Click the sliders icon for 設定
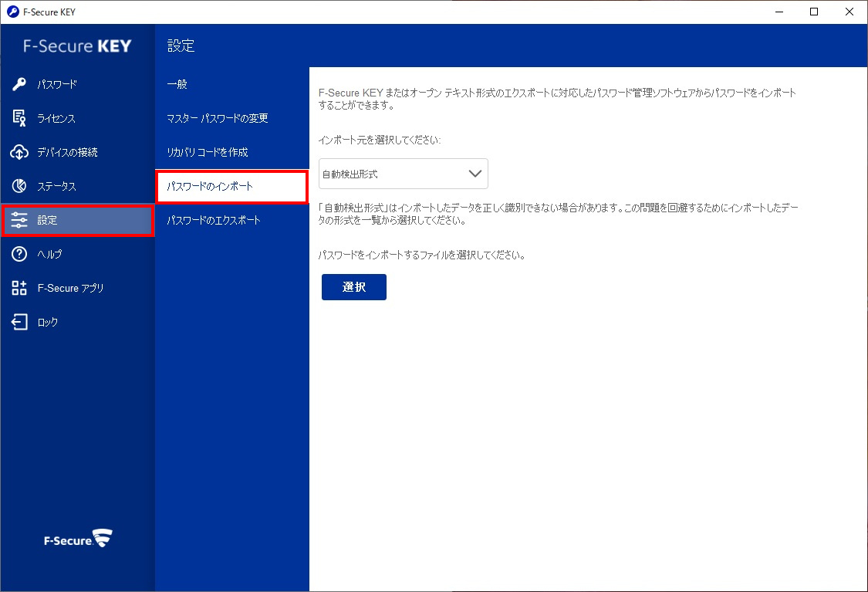Viewport: 868px width, 592px height. point(20,221)
